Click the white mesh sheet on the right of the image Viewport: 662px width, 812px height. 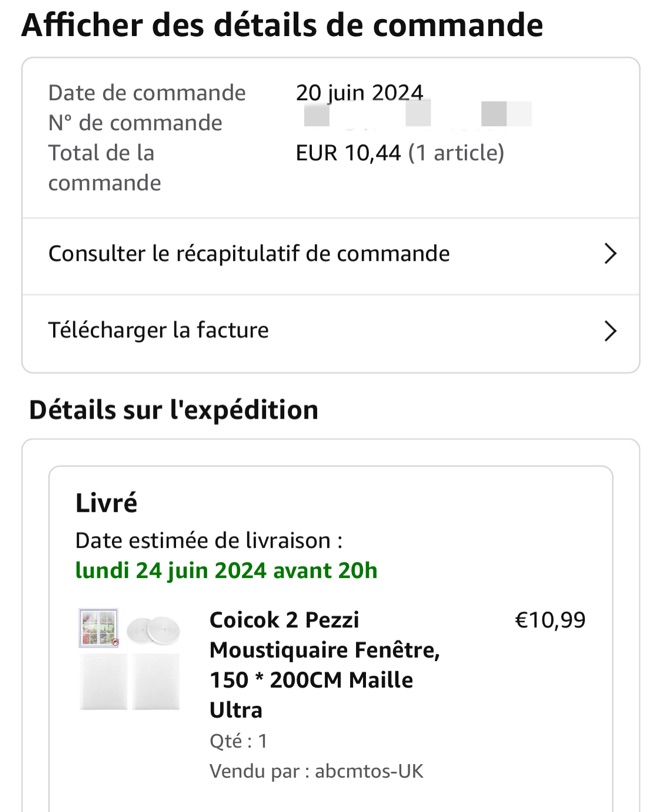156,681
